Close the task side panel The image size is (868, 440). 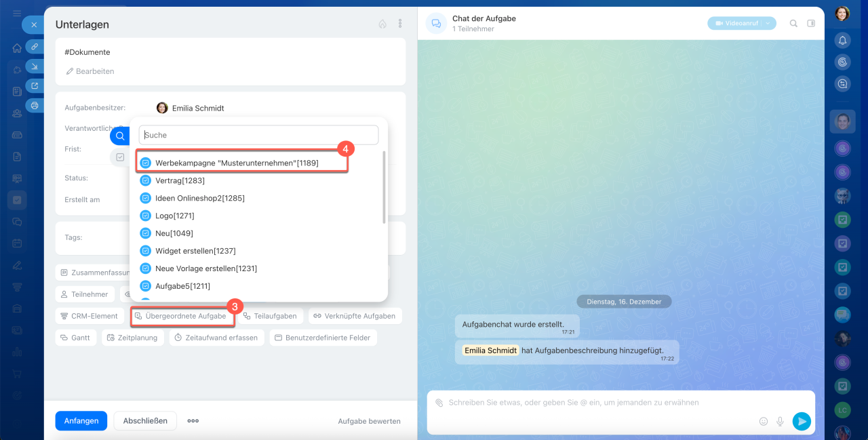[34, 25]
